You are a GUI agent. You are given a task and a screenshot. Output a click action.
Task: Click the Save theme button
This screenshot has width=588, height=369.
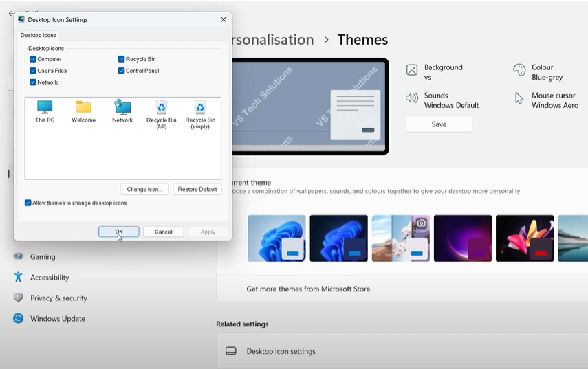[x=439, y=124]
